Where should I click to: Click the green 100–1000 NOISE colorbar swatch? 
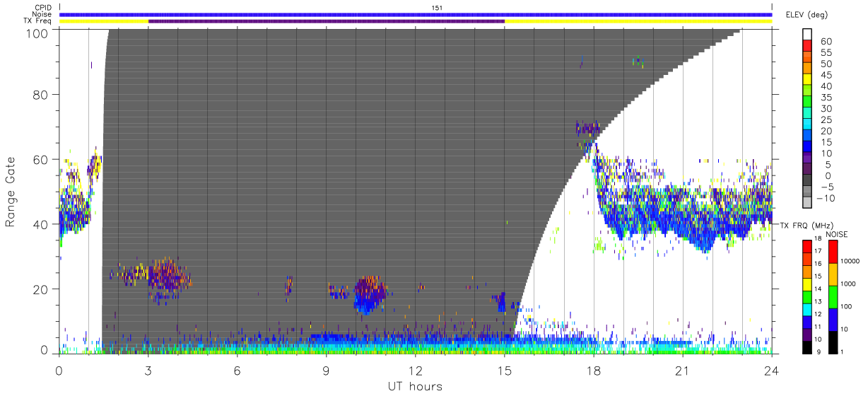(833, 296)
